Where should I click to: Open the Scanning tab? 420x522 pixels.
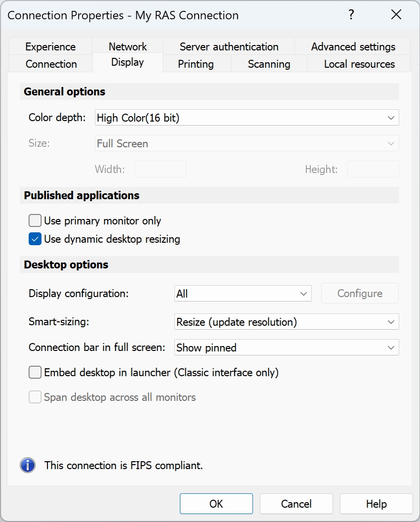[269, 64]
